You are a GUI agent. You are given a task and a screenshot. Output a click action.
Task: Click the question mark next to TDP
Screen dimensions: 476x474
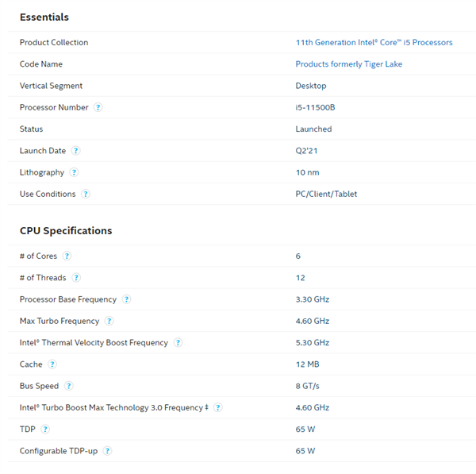[45, 429]
